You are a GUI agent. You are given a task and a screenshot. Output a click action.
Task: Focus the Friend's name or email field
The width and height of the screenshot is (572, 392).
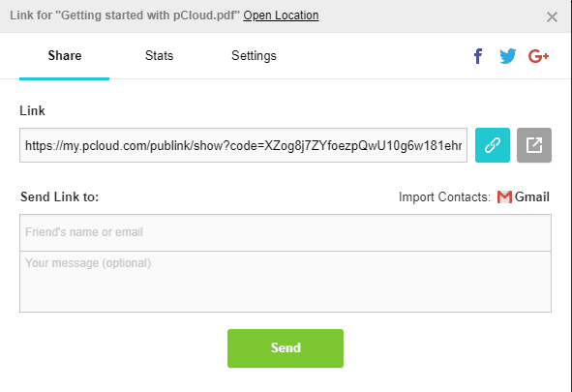pos(286,232)
